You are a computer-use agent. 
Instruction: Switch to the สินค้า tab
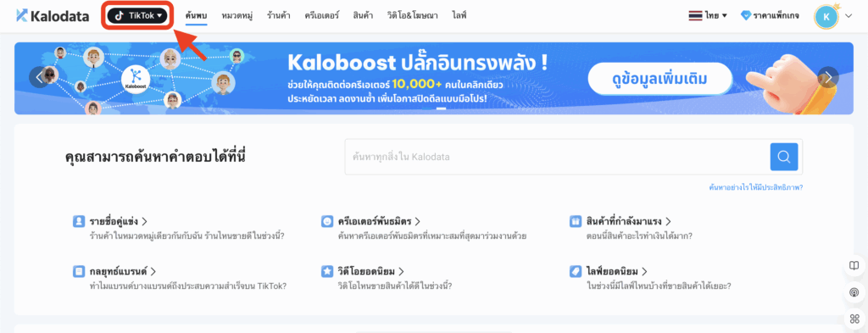[363, 15]
